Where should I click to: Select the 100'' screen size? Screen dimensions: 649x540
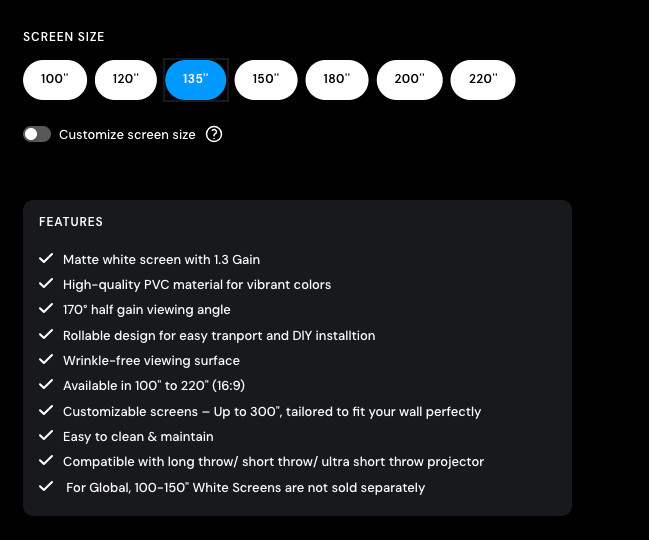[x=54, y=80]
